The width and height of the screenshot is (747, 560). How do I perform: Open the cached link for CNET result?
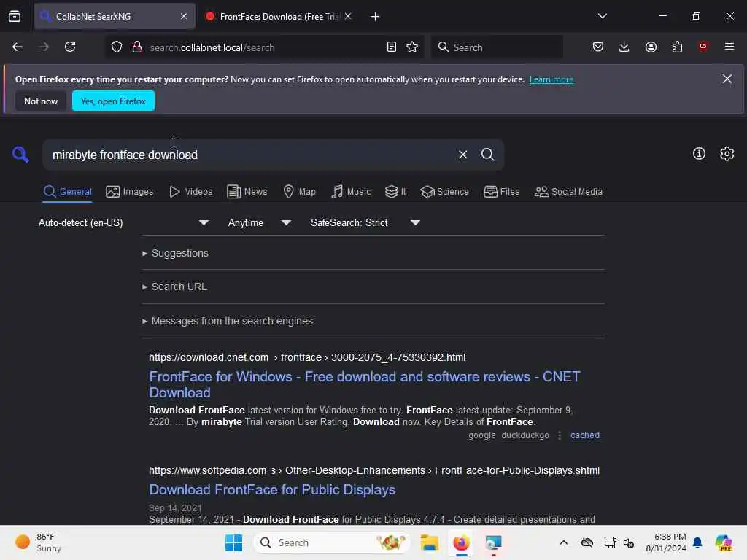pyautogui.click(x=584, y=435)
